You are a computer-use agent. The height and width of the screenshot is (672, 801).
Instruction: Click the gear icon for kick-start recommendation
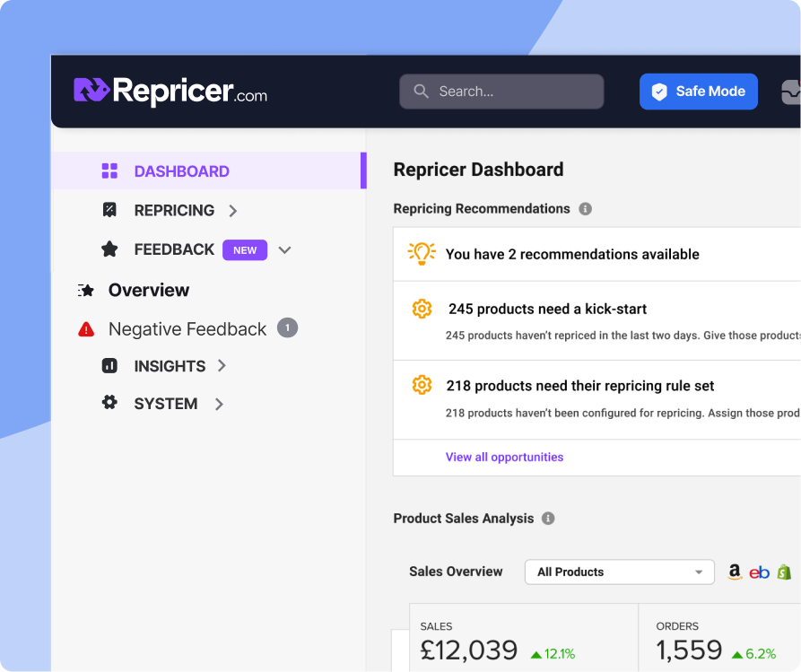[x=422, y=309]
